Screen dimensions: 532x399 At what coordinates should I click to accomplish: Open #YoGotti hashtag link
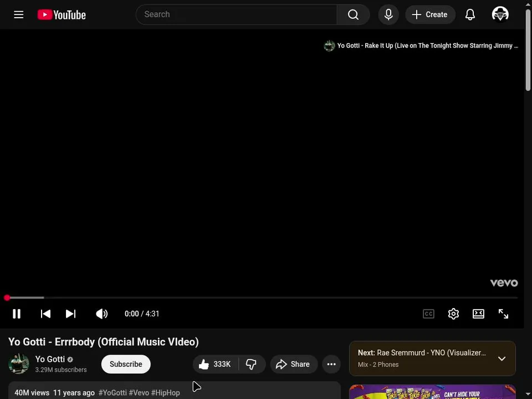click(x=112, y=392)
